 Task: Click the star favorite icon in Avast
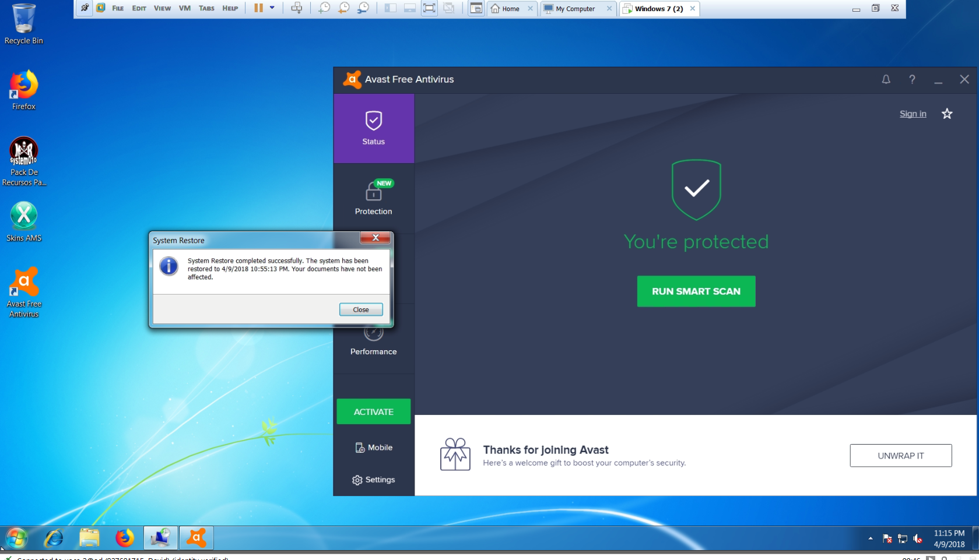(947, 114)
